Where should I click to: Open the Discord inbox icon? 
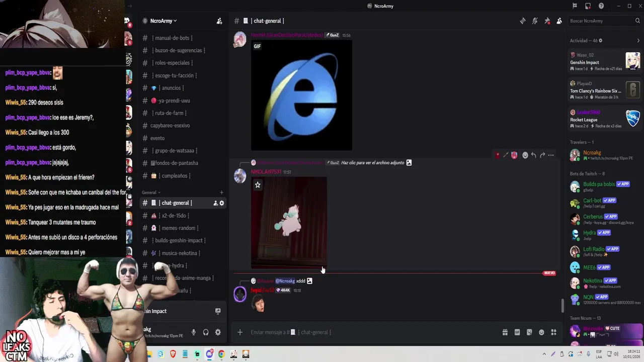(588, 6)
